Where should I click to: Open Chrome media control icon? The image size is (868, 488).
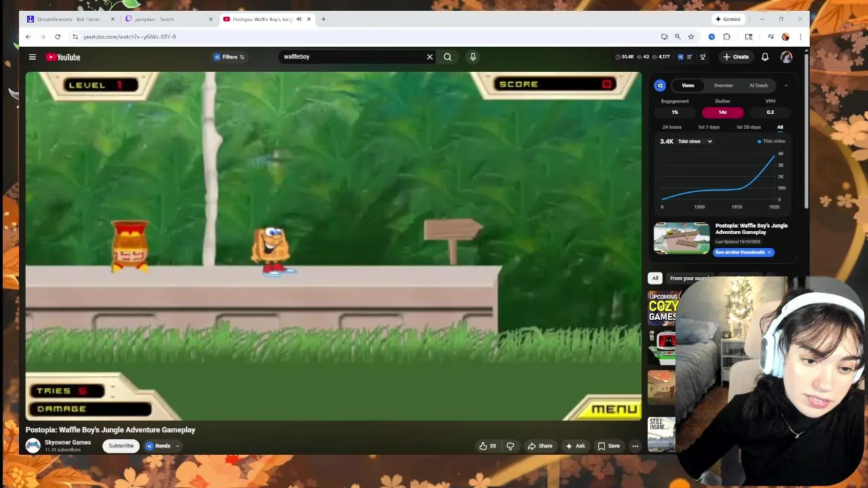[x=770, y=37]
